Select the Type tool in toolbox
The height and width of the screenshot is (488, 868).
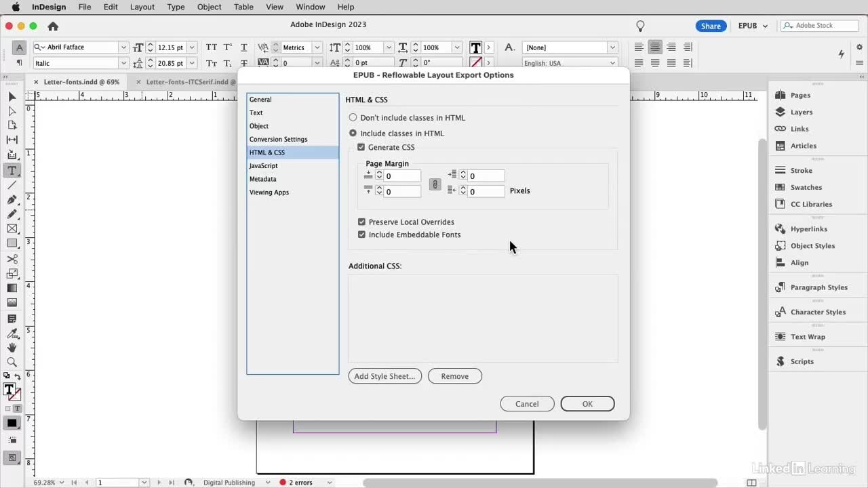coord(12,170)
